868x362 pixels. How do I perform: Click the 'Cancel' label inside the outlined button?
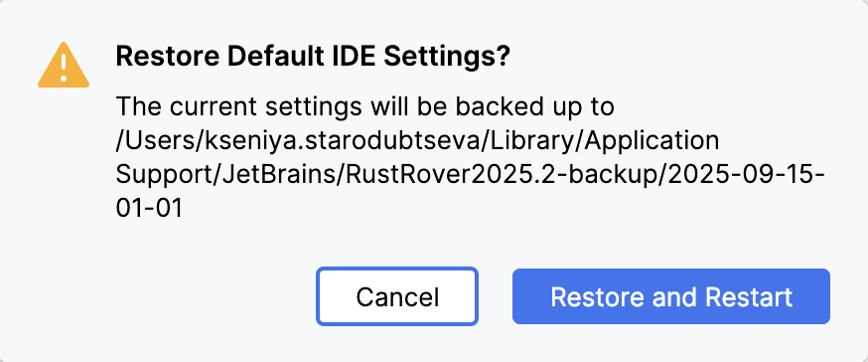397,297
